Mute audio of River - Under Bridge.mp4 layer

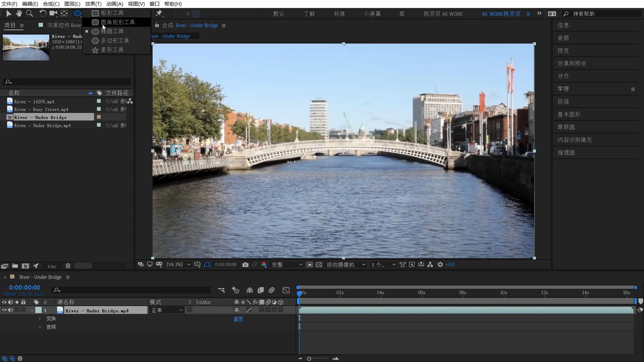coord(11,310)
